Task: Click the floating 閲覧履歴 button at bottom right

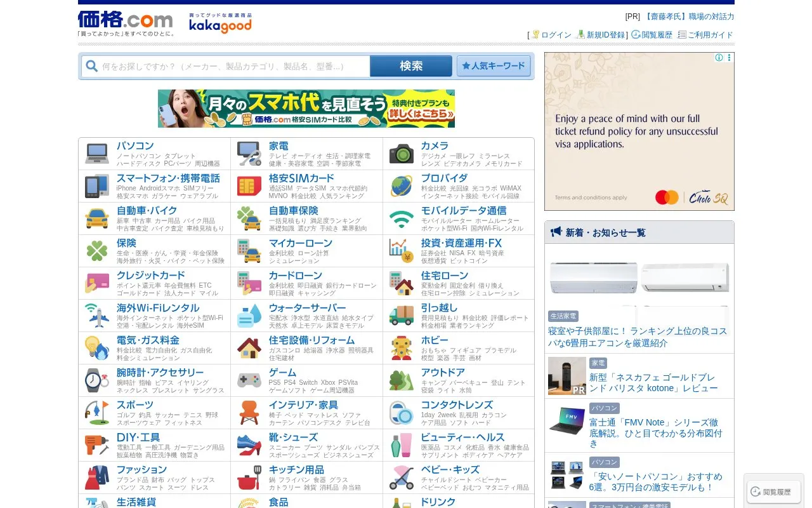Action: tap(773, 491)
